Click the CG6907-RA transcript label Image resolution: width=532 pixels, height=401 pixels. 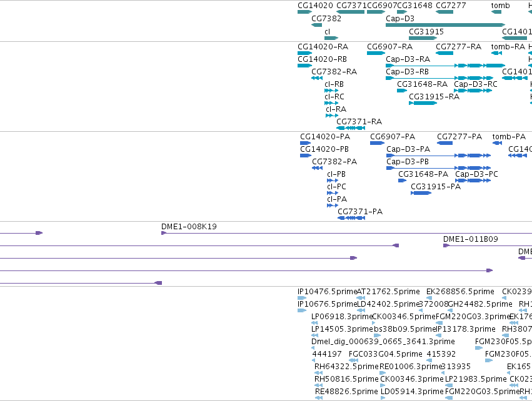[x=389, y=46]
